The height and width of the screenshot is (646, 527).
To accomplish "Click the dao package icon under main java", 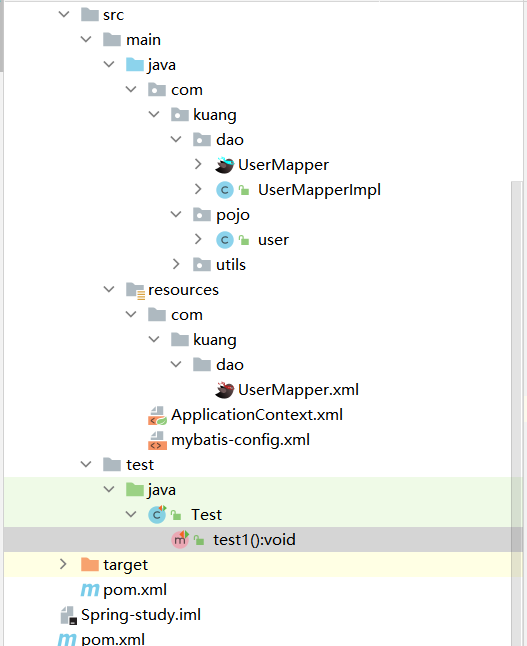I will [202, 140].
